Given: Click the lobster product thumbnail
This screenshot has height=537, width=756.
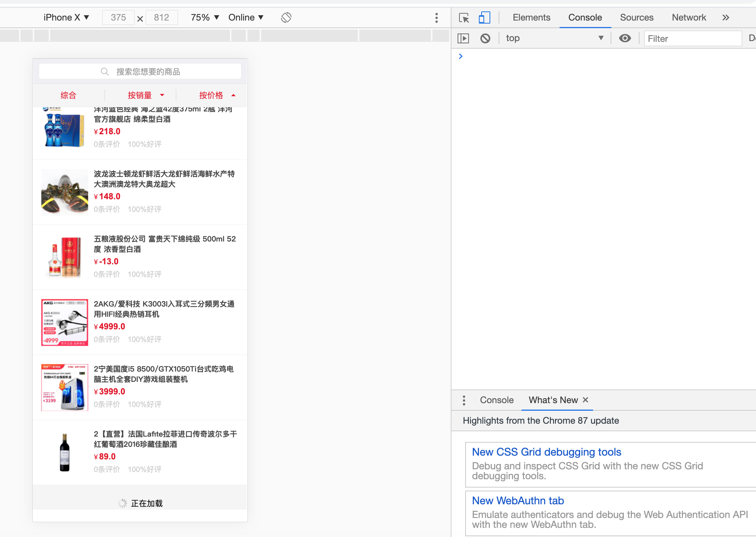Looking at the screenshot, I should tap(64, 192).
